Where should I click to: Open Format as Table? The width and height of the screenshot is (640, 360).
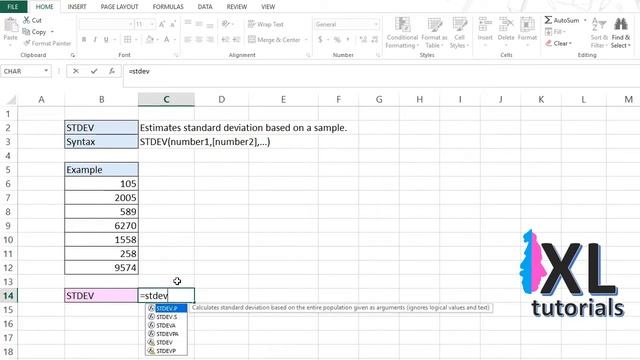434,33
